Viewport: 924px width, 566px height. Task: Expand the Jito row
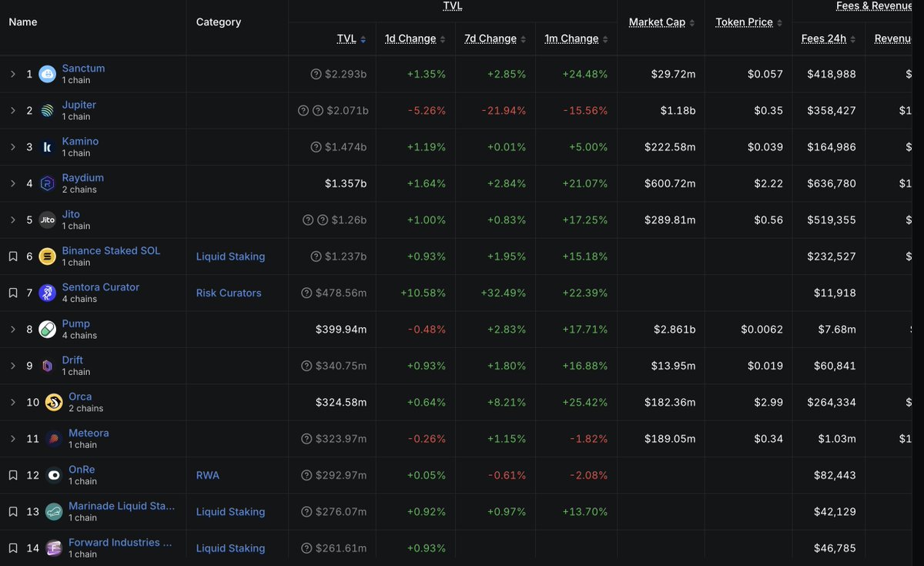pos(13,219)
